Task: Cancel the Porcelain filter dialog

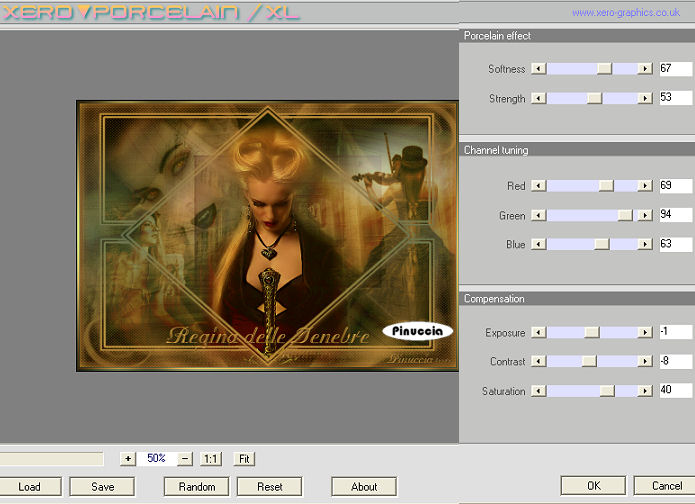Action: click(x=666, y=486)
